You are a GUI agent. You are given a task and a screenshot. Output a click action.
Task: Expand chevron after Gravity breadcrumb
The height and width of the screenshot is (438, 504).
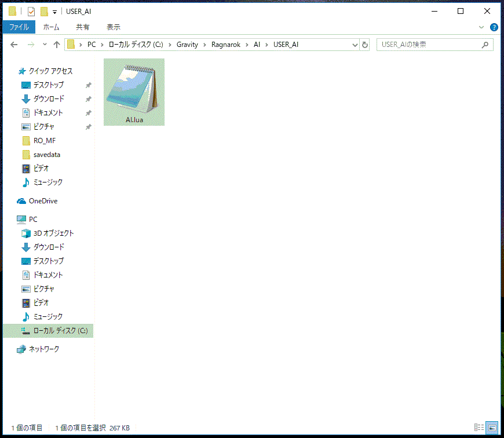204,45
